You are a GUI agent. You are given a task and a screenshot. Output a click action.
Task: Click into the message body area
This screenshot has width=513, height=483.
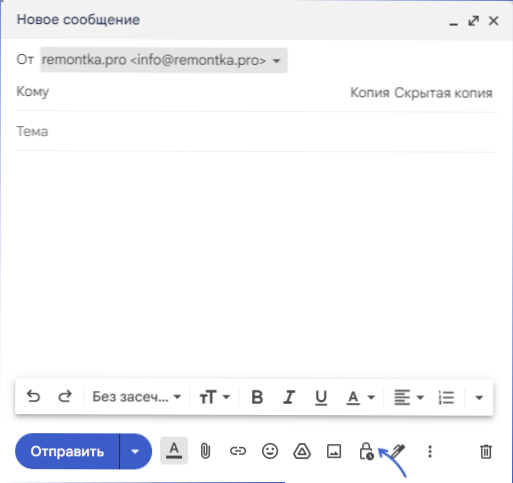coord(256,263)
